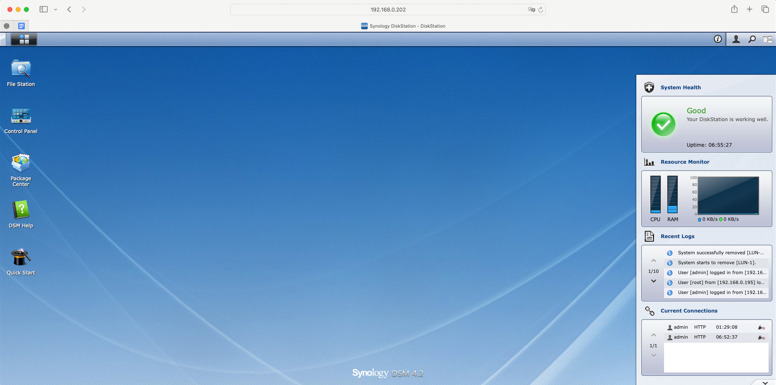Screen dimensions: 776x385
Task: Open the Safari Share button
Action: pos(734,9)
